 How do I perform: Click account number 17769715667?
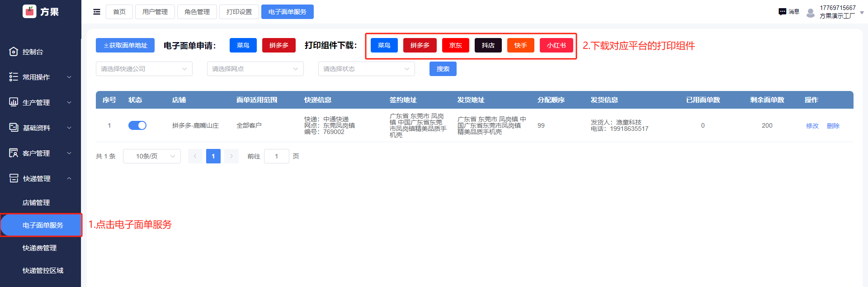point(838,8)
